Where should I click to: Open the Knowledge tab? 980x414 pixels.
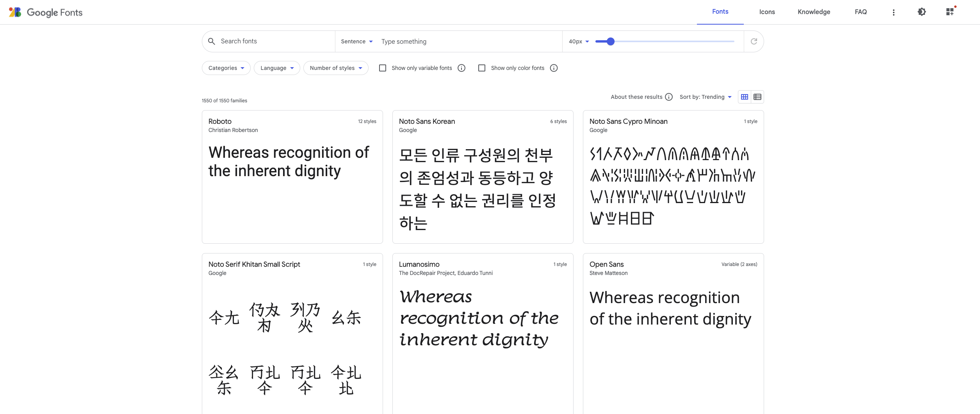pos(814,12)
